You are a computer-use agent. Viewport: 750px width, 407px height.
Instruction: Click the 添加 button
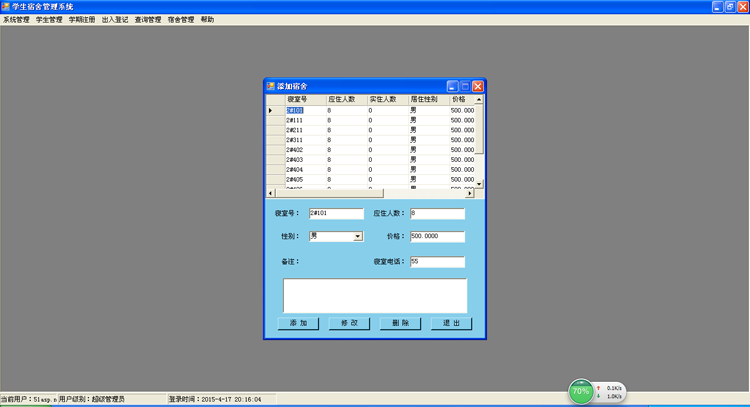pos(298,324)
